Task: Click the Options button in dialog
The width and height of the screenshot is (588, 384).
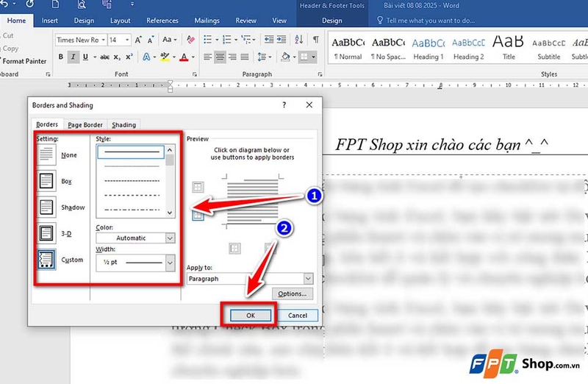Action: (293, 294)
